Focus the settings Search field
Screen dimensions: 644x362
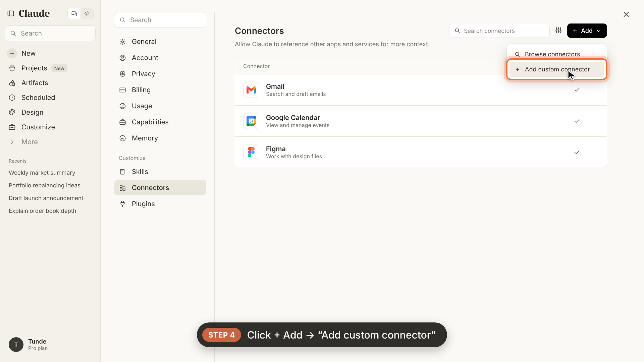tap(160, 20)
